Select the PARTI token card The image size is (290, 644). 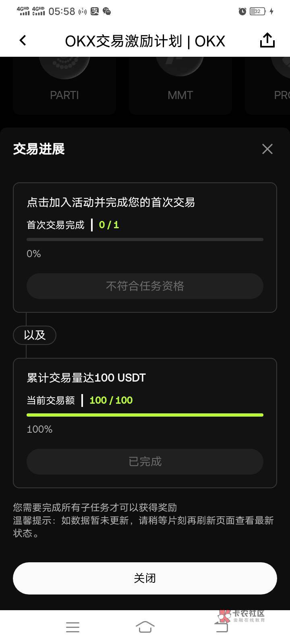click(x=64, y=85)
